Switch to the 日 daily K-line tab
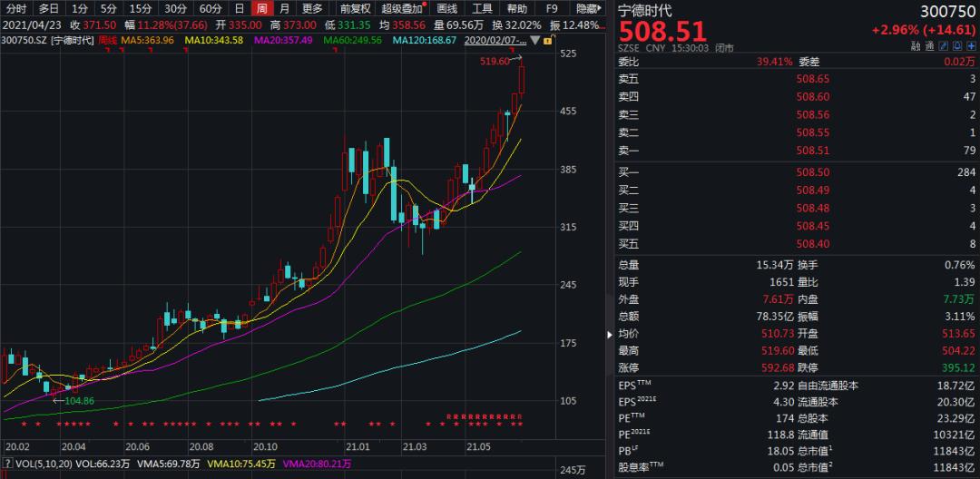The width and height of the screenshot is (980, 479). pos(240,9)
